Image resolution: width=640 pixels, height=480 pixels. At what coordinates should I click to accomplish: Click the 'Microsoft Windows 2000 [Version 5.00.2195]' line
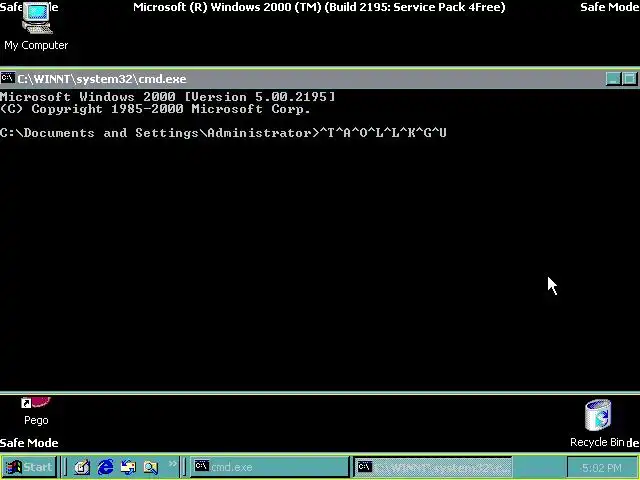click(x=168, y=97)
